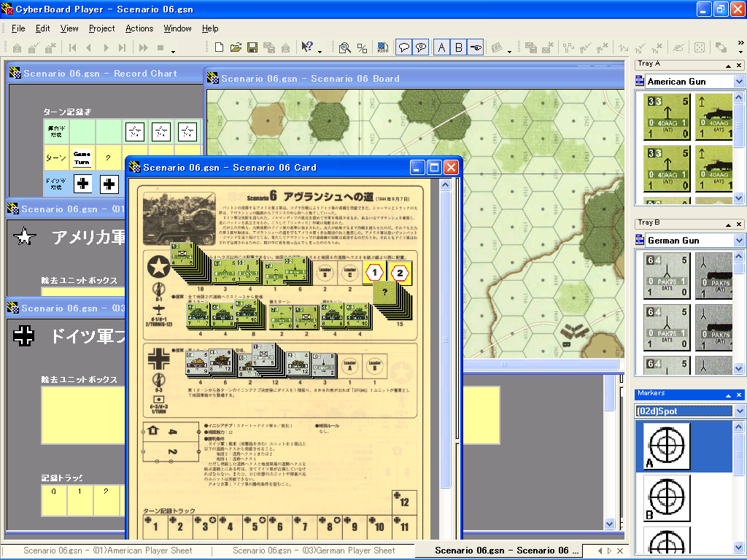
Task: Click the step to last move icon
Action: 122,47
